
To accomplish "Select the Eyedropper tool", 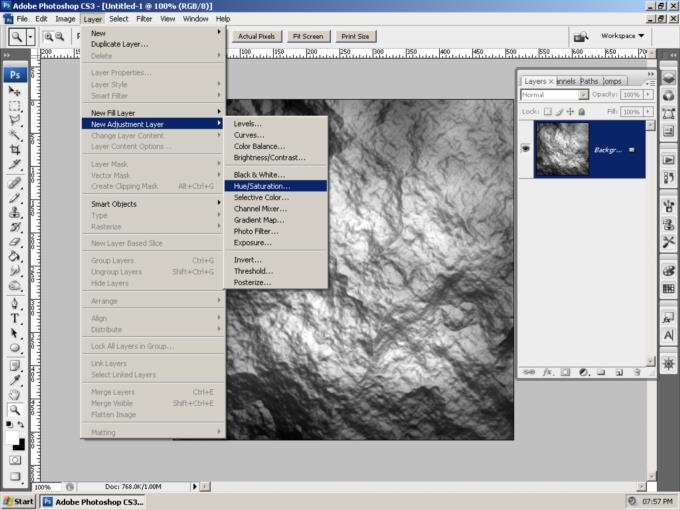I will point(15,380).
